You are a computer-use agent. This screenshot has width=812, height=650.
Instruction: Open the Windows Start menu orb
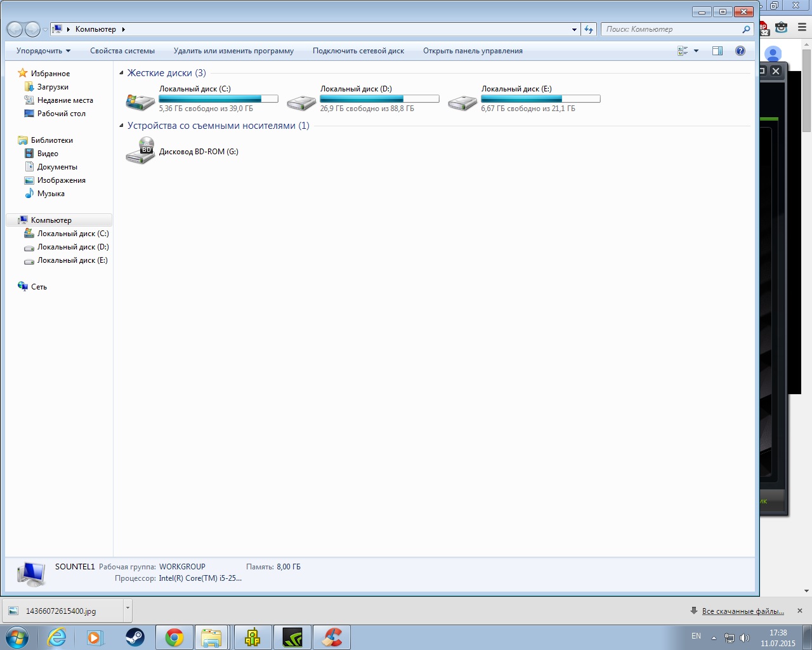coord(17,637)
